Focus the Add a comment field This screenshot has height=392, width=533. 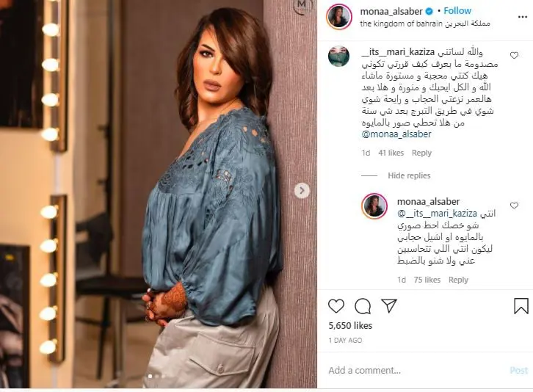pyautogui.click(x=415, y=370)
